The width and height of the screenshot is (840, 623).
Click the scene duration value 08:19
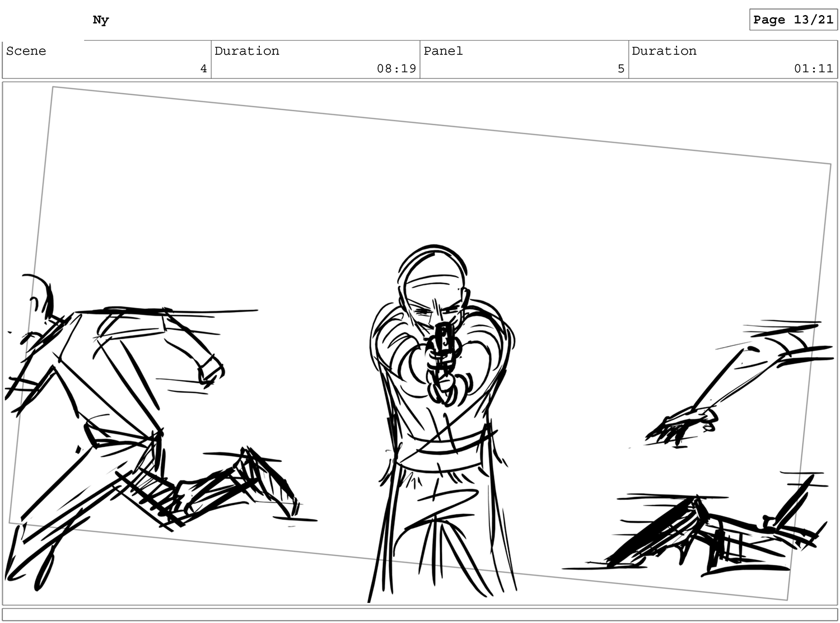coord(396,68)
